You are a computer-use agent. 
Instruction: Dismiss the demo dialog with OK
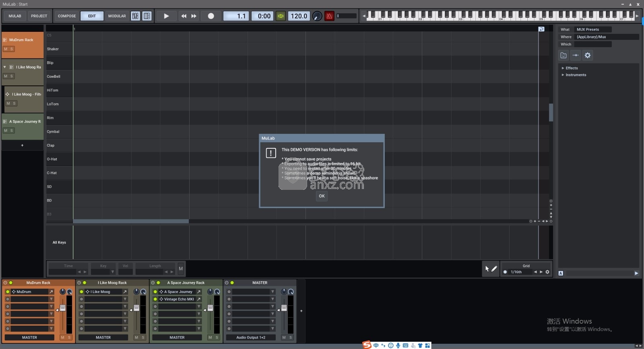pyautogui.click(x=322, y=196)
